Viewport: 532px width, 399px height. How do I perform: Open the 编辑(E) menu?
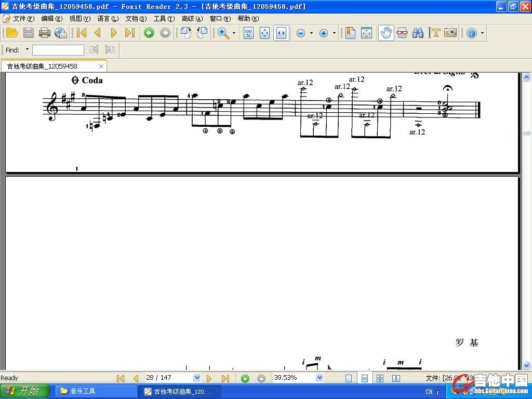coord(52,18)
